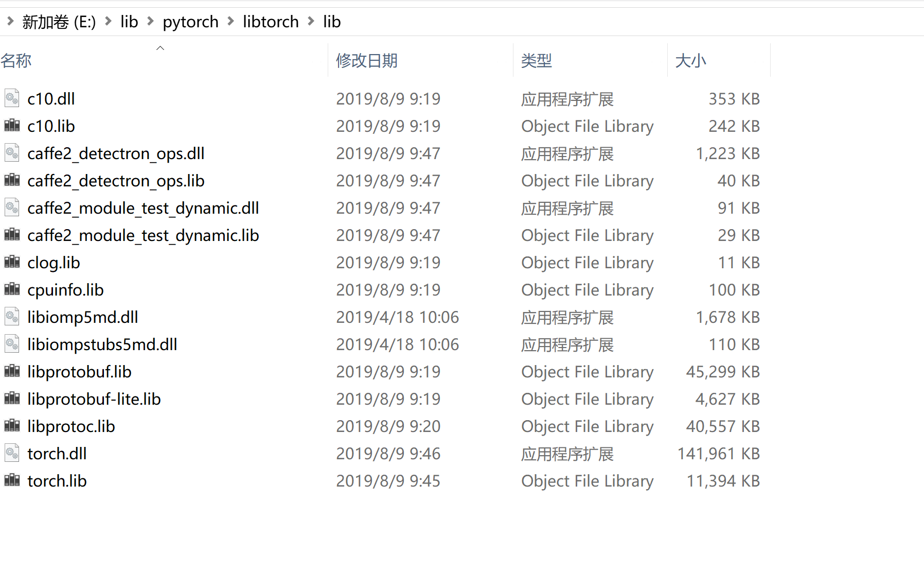Click the 40,557 KB size of libprotoc.lib
924x588 pixels.
[x=723, y=426]
